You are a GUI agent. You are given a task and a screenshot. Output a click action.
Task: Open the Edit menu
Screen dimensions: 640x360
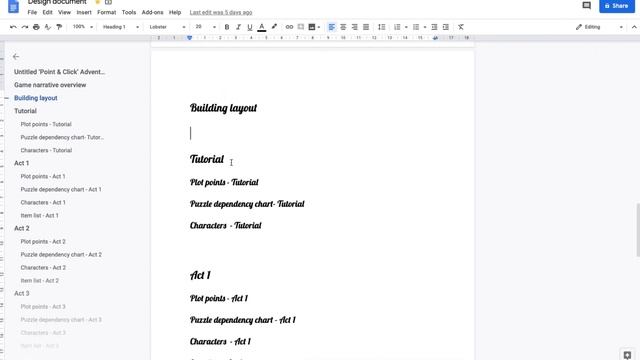click(x=47, y=12)
